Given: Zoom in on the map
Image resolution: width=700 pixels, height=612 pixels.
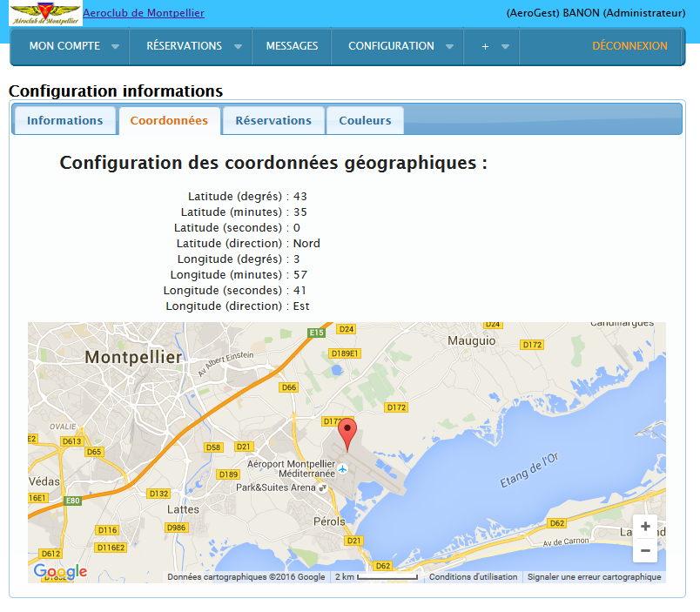Looking at the screenshot, I should click(x=645, y=527).
